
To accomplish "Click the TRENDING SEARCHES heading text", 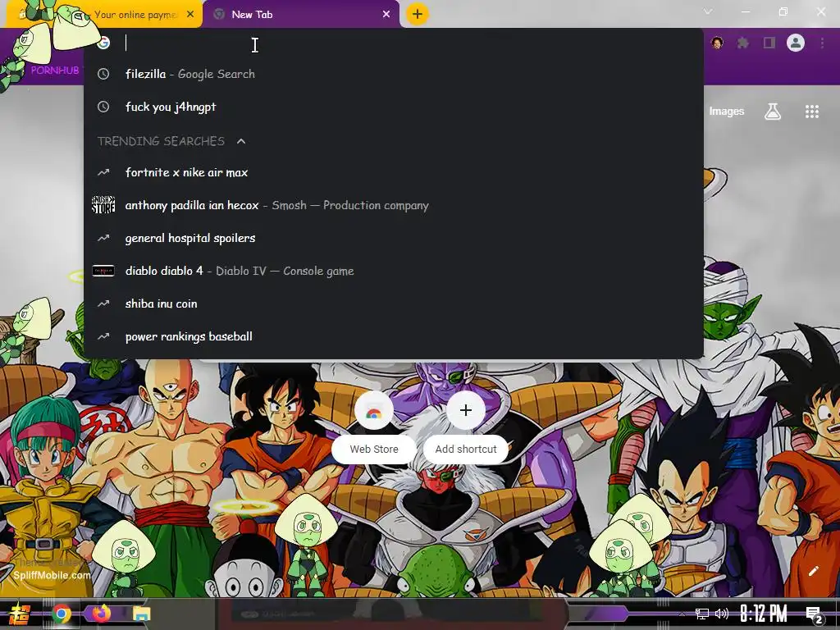I will (x=161, y=141).
